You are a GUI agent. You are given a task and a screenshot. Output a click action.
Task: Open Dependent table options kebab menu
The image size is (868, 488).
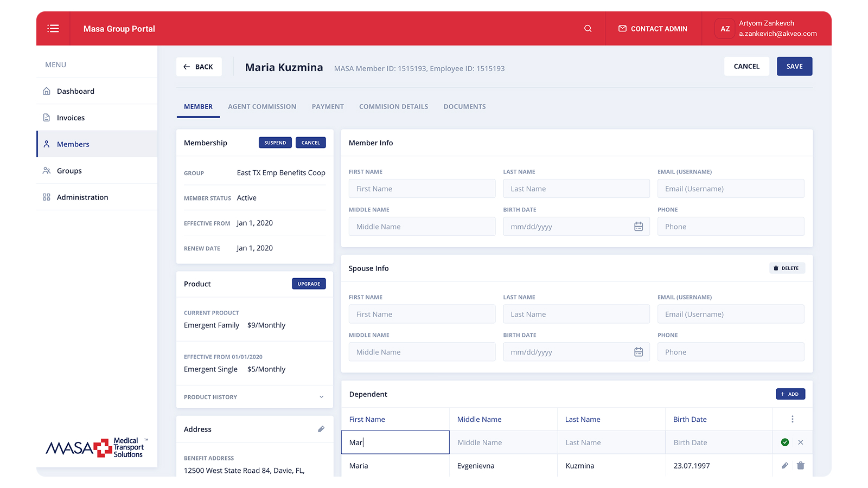point(793,419)
